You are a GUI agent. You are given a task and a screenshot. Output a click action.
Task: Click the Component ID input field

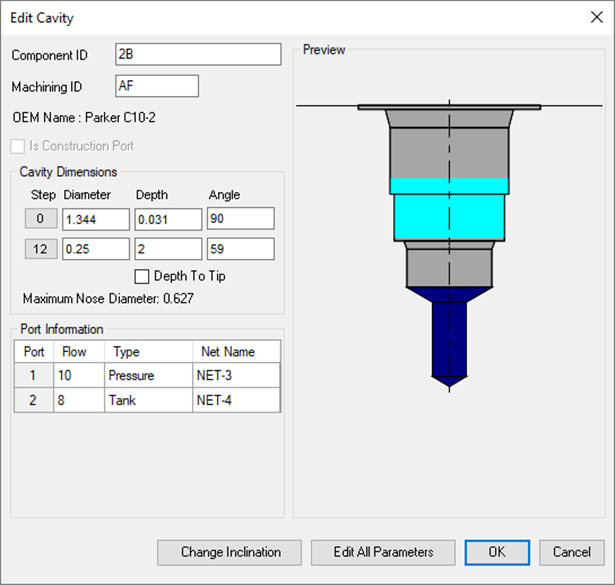(197, 54)
